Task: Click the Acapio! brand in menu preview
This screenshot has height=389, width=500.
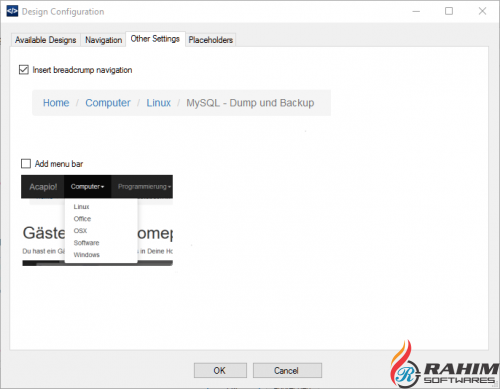Action: pyautogui.click(x=43, y=187)
